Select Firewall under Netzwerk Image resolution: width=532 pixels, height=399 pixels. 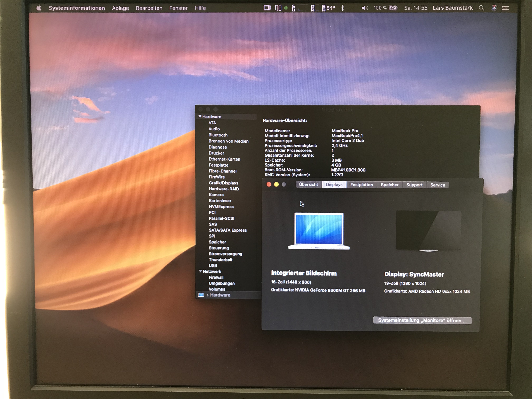[216, 277]
